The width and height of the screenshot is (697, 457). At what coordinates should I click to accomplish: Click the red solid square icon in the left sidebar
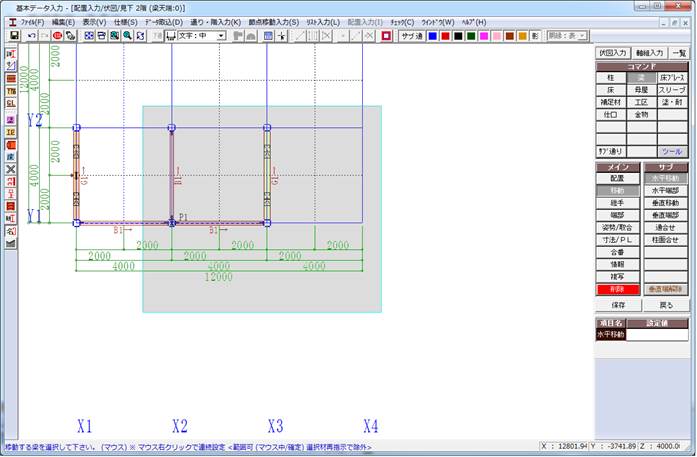pyautogui.click(x=11, y=206)
